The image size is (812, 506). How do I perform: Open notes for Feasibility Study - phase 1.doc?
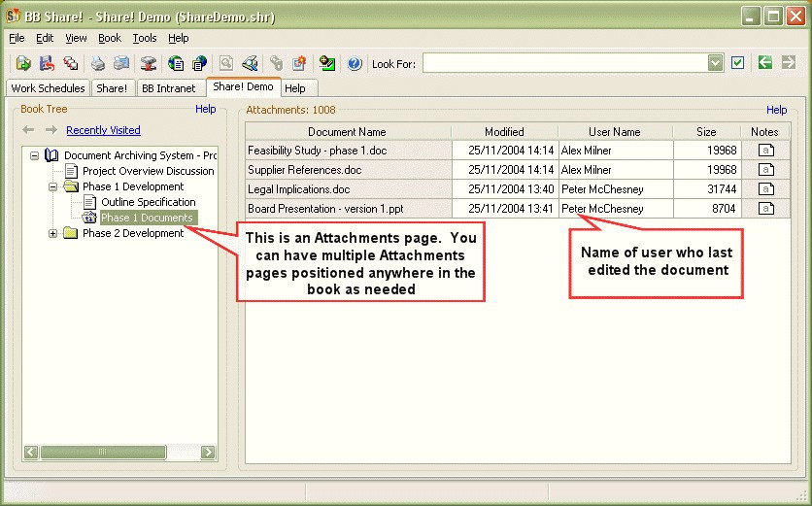tap(766, 151)
